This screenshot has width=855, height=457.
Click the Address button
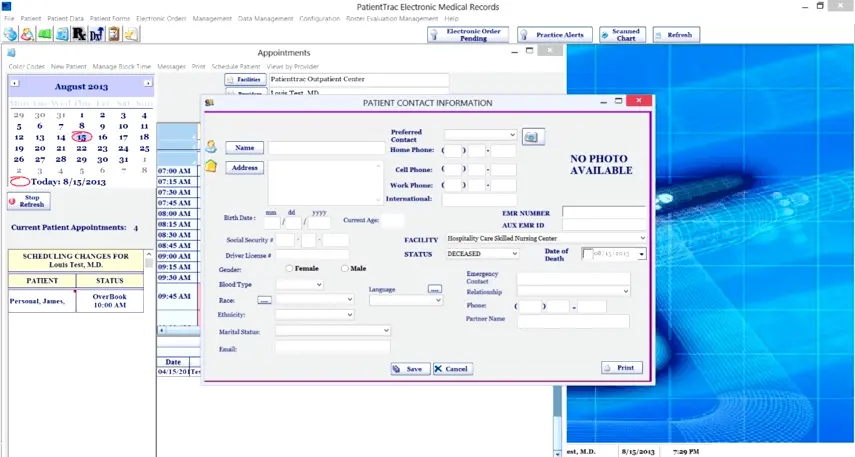[244, 167]
